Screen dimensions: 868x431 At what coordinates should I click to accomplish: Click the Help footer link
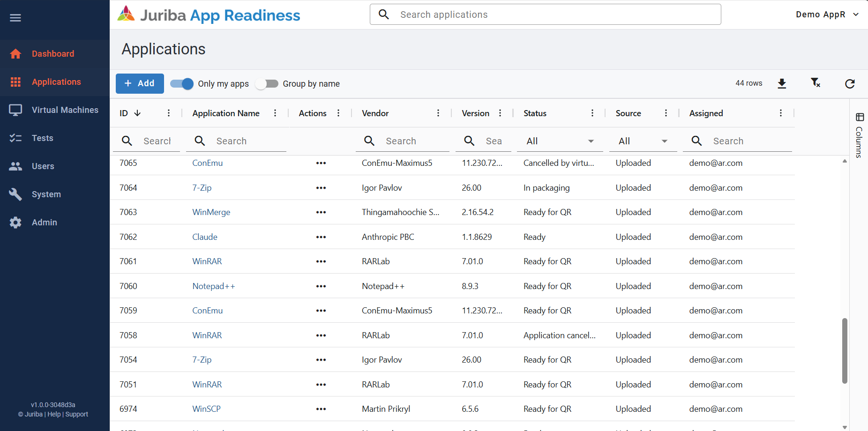tap(54, 414)
